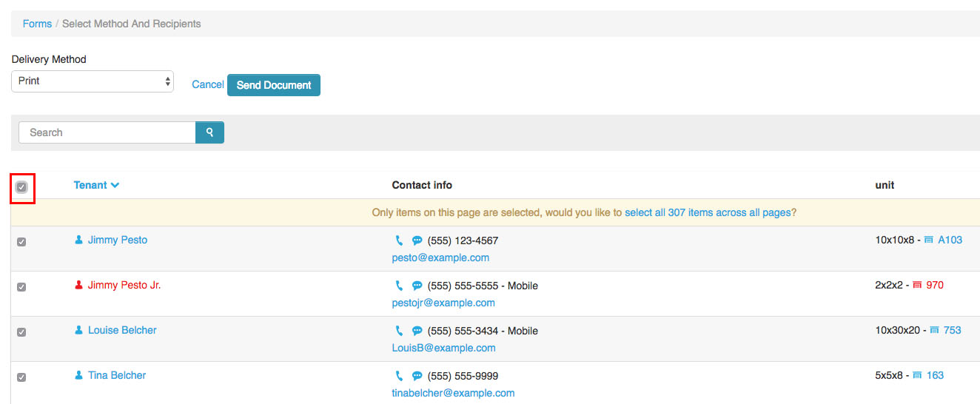This screenshot has width=980, height=404.
Task: Uncheck Jimmy Pesto's row checkbox
Action: pyautogui.click(x=21, y=242)
